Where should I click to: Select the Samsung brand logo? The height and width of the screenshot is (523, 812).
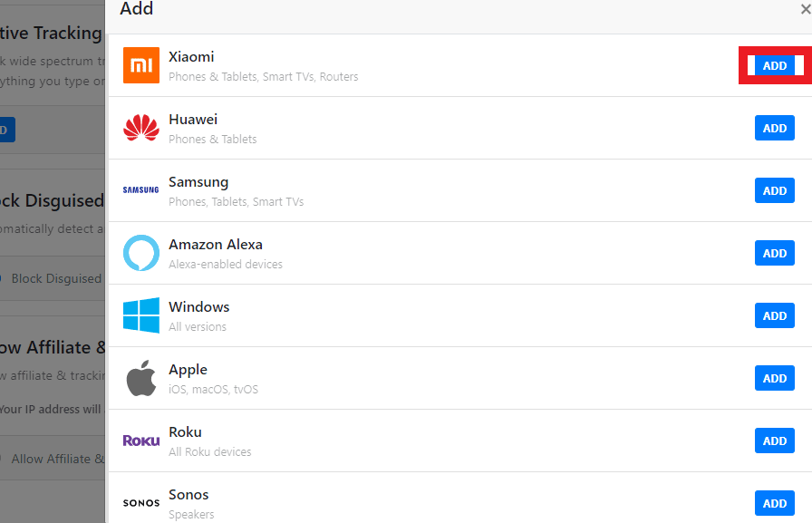[x=140, y=190]
